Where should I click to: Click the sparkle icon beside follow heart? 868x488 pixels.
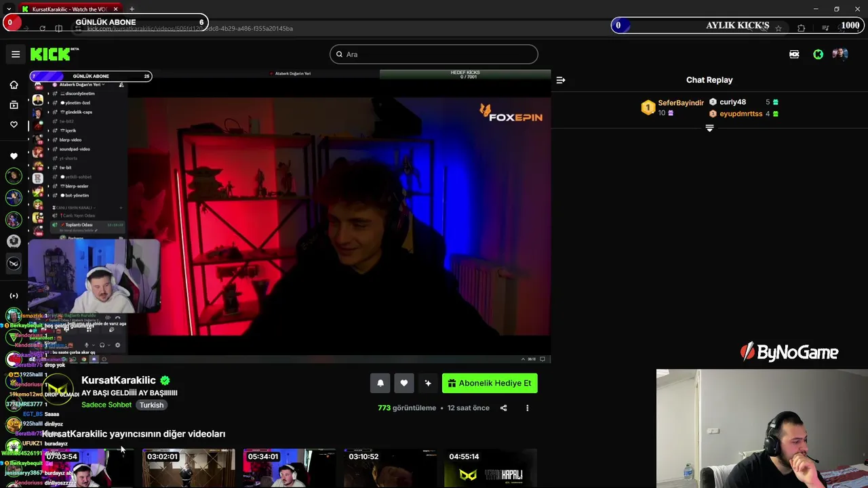(x=428, y=383)
